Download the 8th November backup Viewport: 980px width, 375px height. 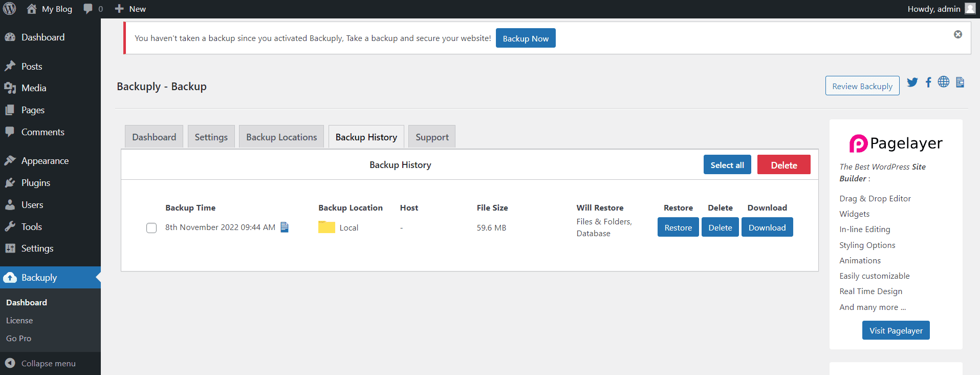[x=767, y=227]
